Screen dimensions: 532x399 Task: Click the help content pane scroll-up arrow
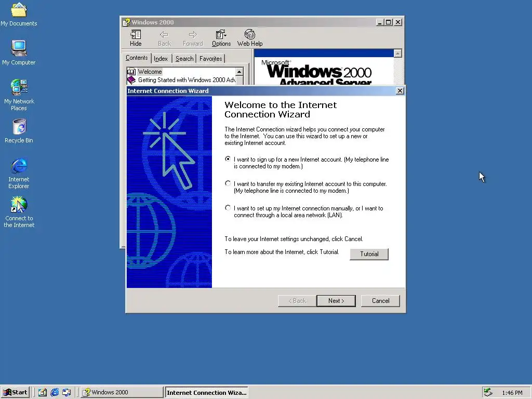[x=397, y=54]
